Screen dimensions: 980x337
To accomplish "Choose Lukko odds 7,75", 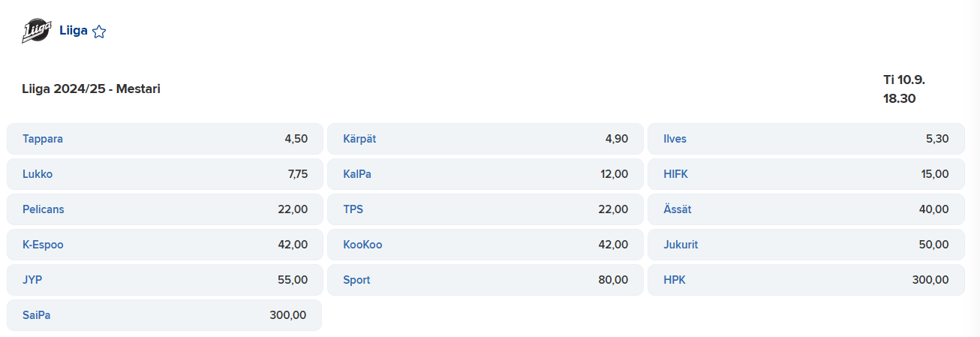I will pyautogui.click(x=165, y=174).
